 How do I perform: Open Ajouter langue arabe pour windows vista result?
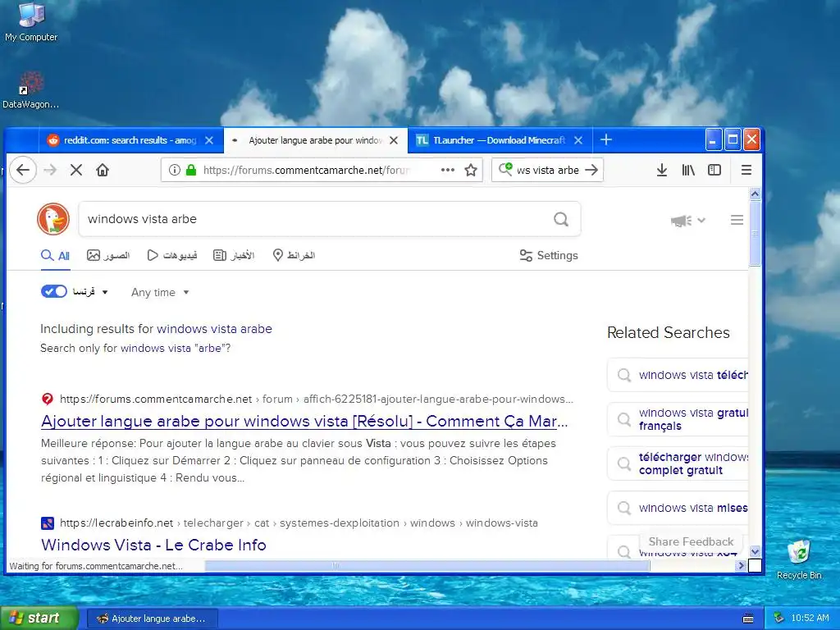[x=304, y=422]
